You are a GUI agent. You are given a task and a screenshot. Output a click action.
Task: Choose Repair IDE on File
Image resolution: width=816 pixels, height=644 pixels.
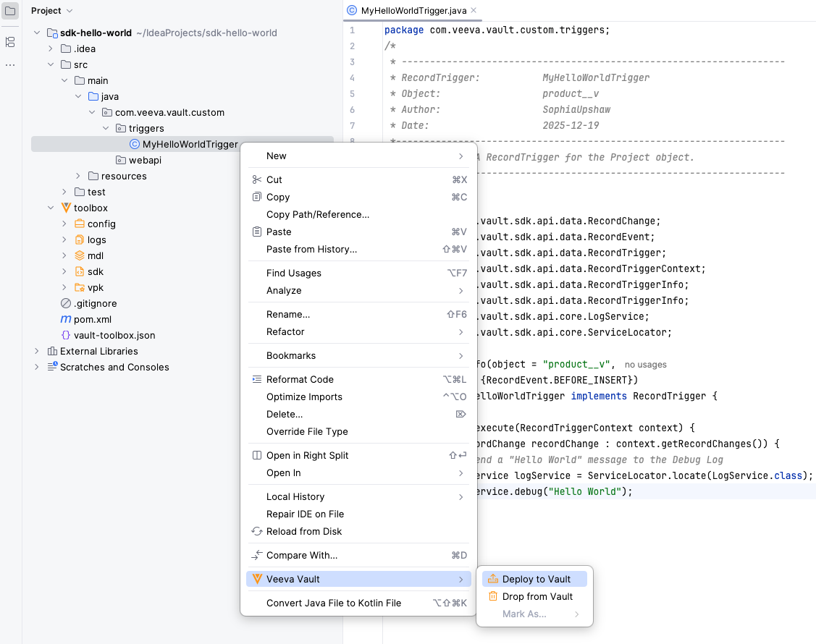pyautogui.click(x=358, y=514)
